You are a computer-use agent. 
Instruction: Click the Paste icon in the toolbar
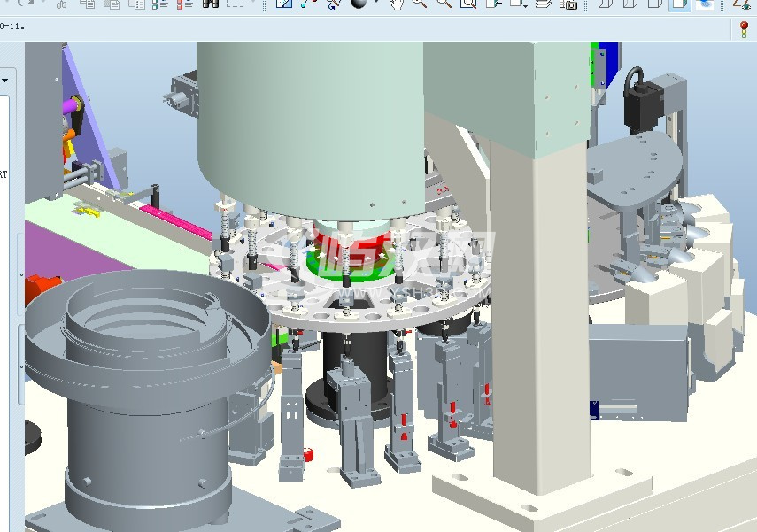[x=112, y=4]
